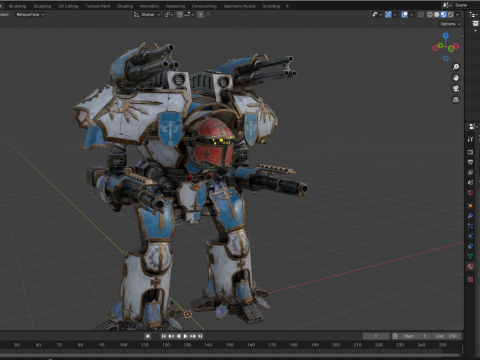This screenshot has width=480, height=360.
Task: Open the Output properties tab icon
Action: coord(470,162)
